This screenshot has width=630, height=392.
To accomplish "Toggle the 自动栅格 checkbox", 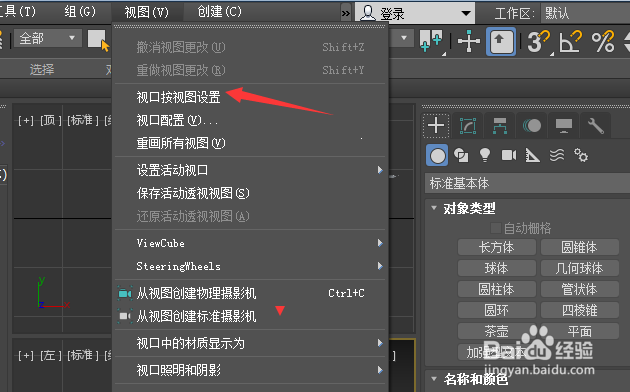I will point(495,228).
